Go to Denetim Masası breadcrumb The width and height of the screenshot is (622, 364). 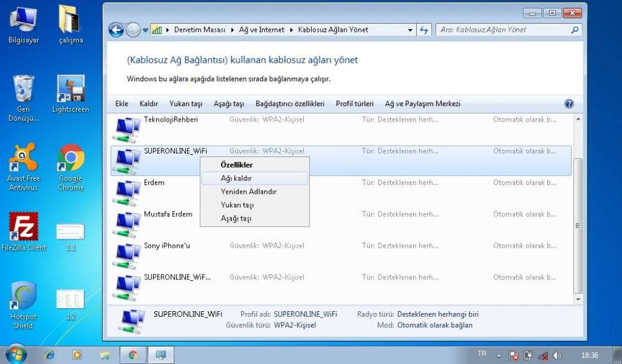(200, 30)
